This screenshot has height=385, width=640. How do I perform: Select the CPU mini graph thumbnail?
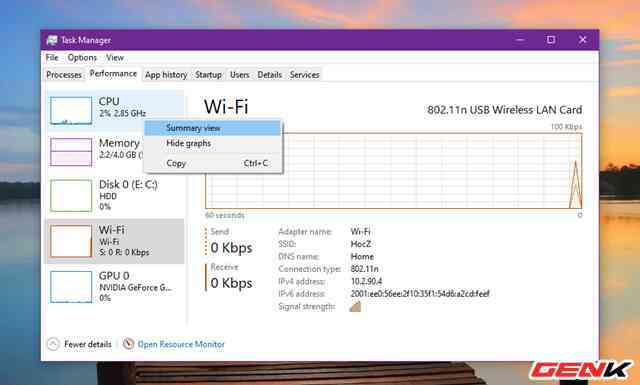pyautogui.click(x=71, y=110)
